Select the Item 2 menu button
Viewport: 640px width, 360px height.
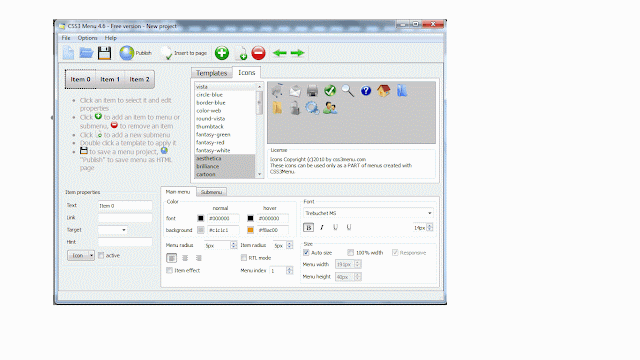coord(139,79)
